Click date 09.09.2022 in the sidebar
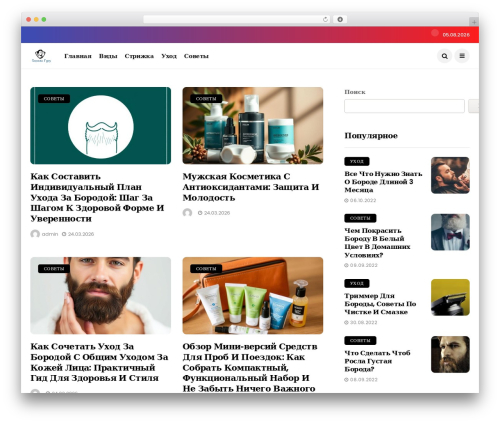Viewport: 500px width, 423px height. (364, 265)
